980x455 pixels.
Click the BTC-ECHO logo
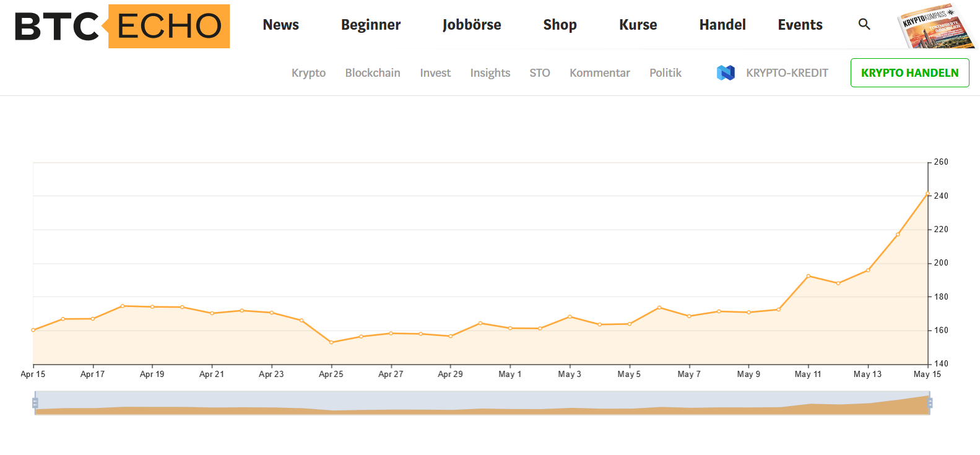tap(122, 26)
